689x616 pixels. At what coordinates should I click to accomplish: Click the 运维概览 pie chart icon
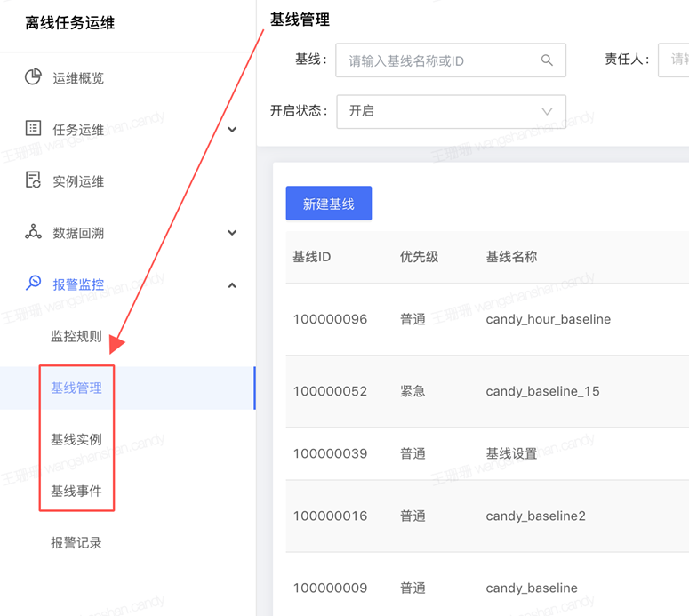(33, 77)
